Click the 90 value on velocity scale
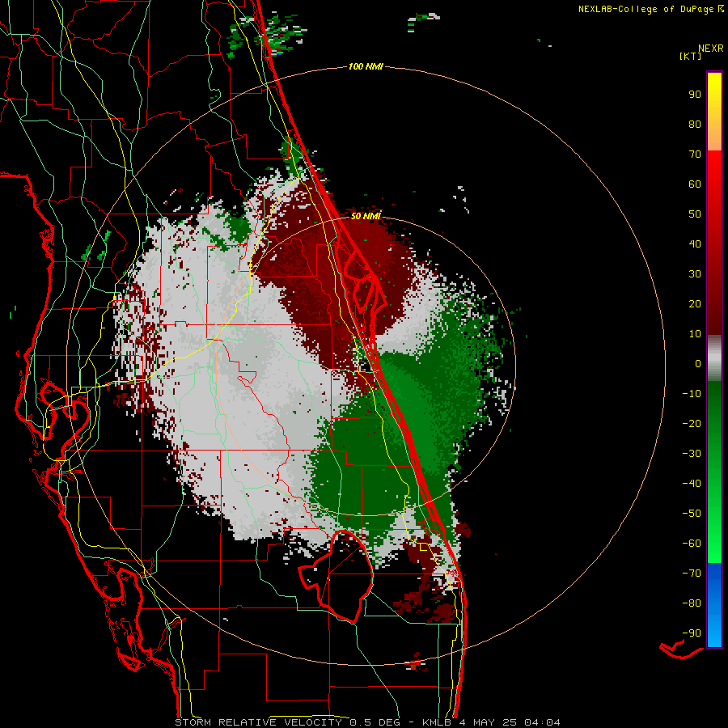728x728 pixels. point(695,95)
